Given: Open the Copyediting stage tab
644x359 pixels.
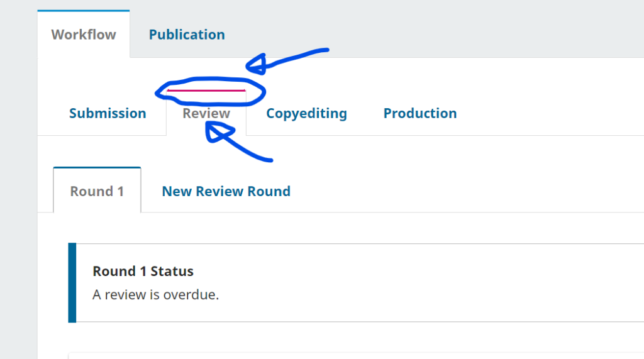Looking at the screenshot, I should 306,113.
